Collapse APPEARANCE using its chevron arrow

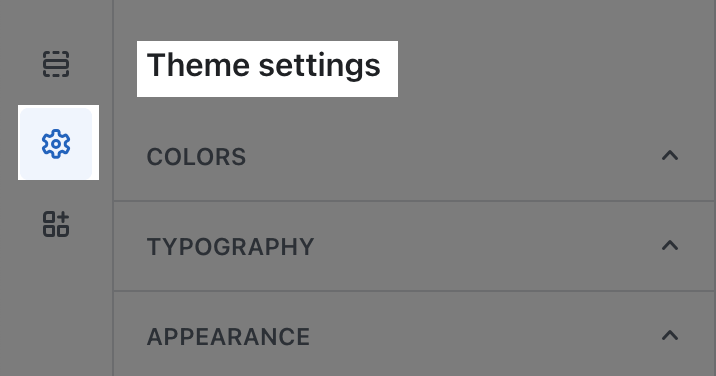[x=669, y=336]
